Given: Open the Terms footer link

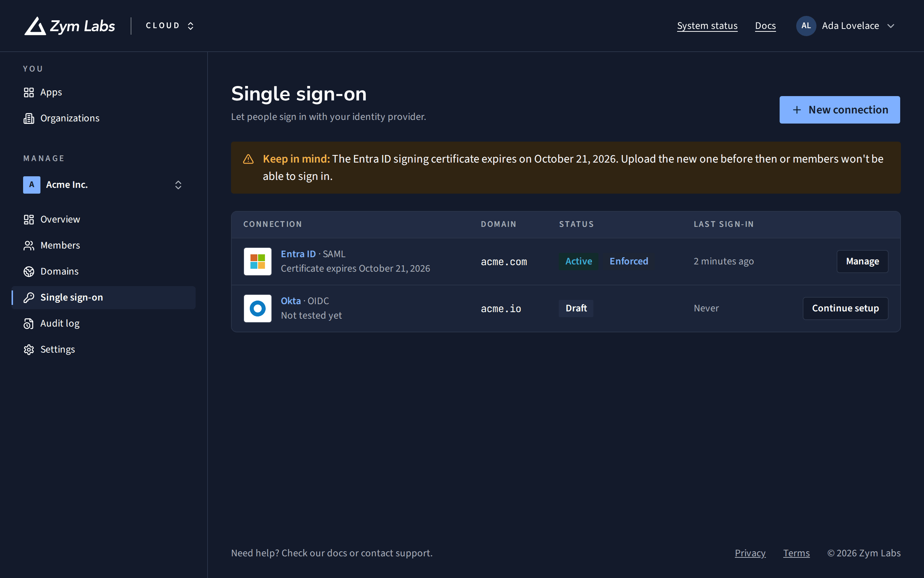Looking at the screenshot, I should (x=796, y=553).
